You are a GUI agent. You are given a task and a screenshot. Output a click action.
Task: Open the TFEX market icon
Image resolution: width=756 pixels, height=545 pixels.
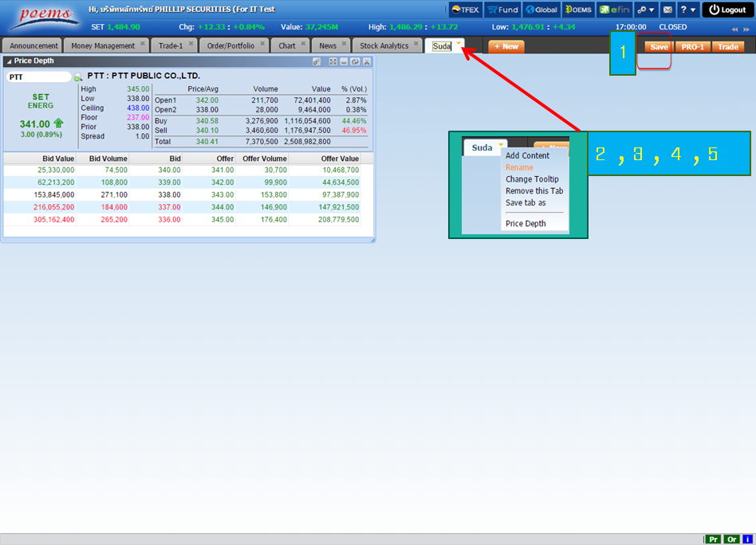(464, 10)
